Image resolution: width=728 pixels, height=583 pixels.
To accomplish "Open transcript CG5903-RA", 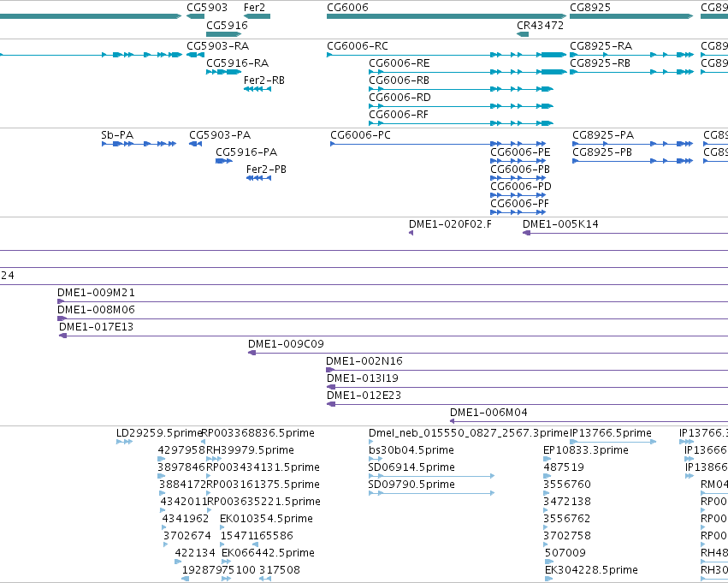I will click(x=218, y=46).
